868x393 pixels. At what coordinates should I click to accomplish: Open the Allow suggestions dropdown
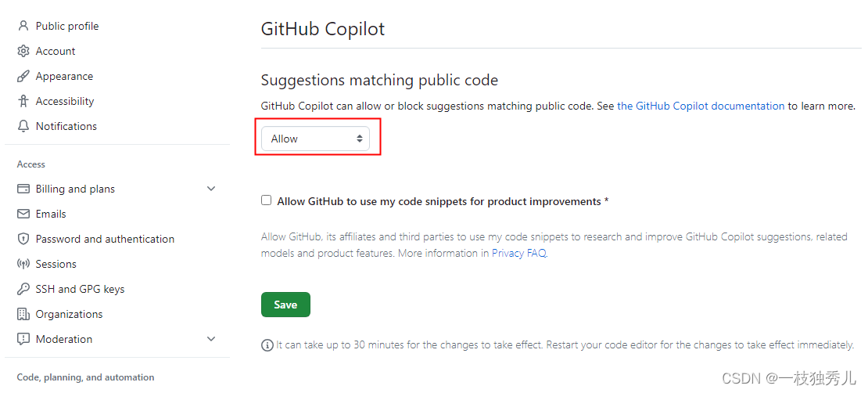[x=315, y=139]
